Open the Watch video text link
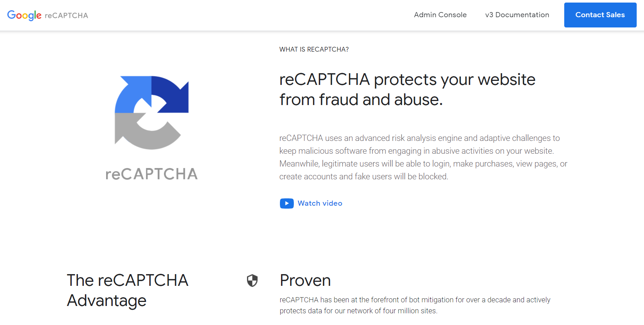 (x=320, y=203)
